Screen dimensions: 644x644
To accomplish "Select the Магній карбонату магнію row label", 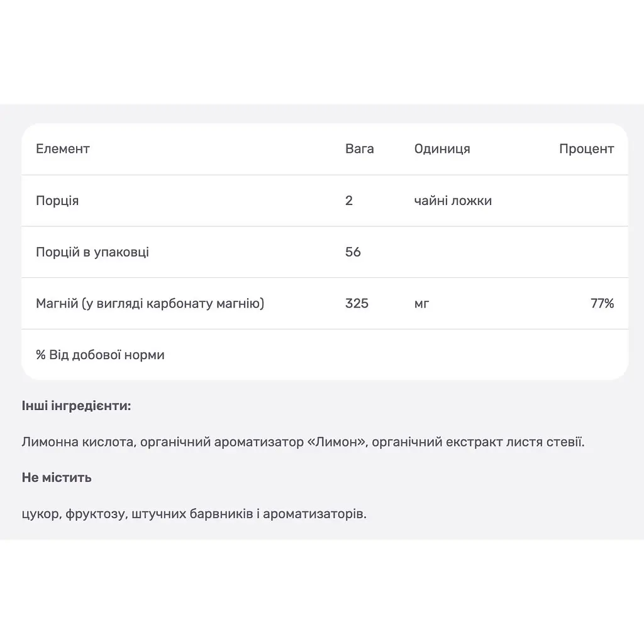I will (150, 304).
